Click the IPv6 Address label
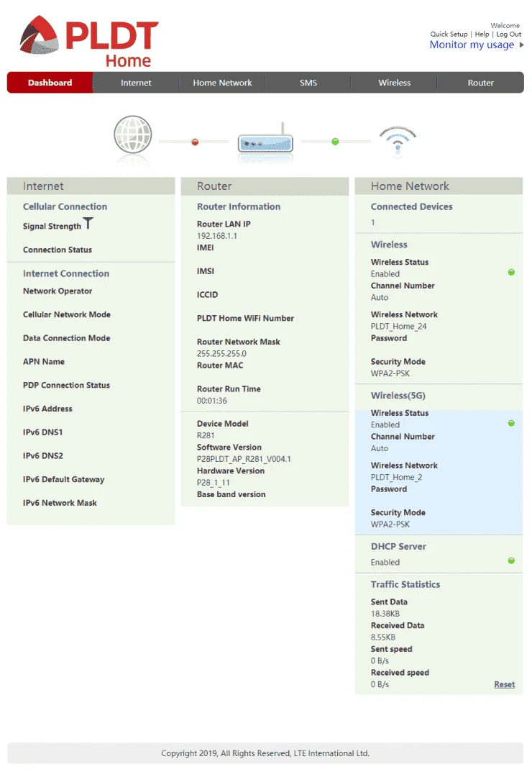532x777 pixels. 47,409
